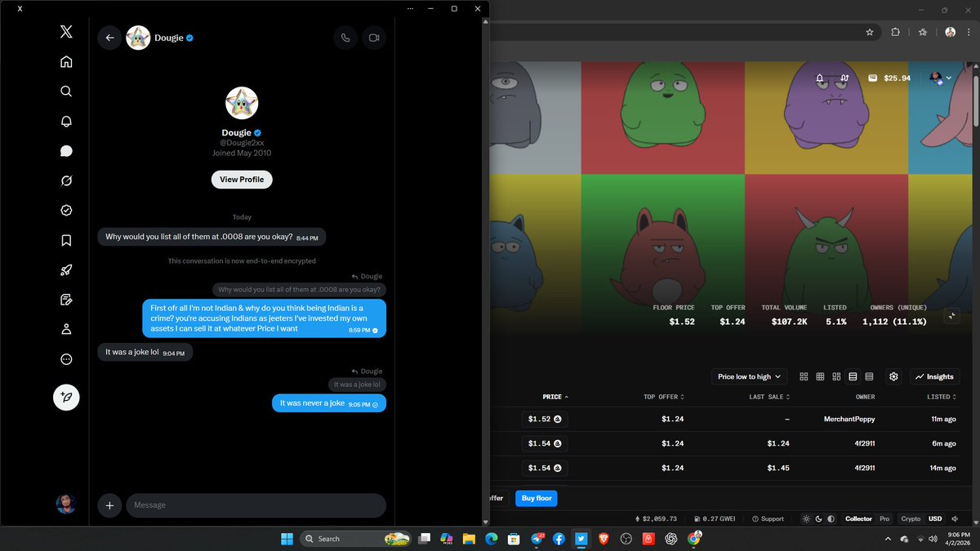The width and height of the screenshot is (980, 551).
Task: Show prices in Crypto
Action: [x=910, y=519]
